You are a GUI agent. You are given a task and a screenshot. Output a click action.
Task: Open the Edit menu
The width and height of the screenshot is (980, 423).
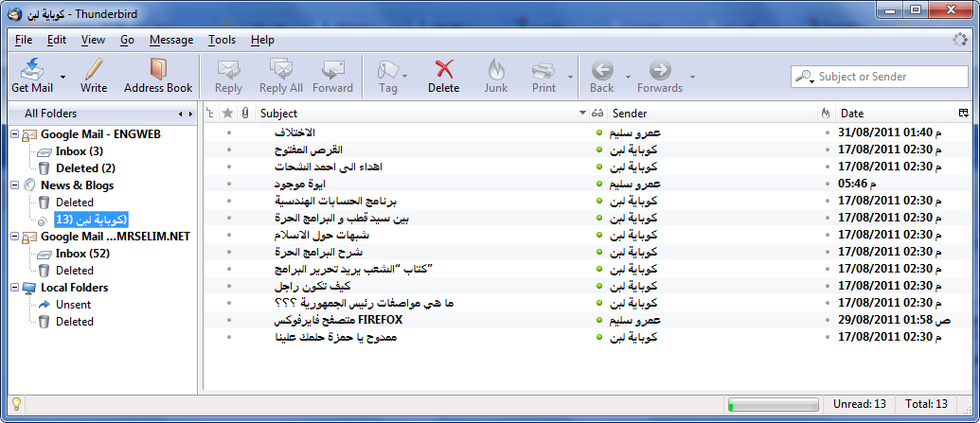56,40
